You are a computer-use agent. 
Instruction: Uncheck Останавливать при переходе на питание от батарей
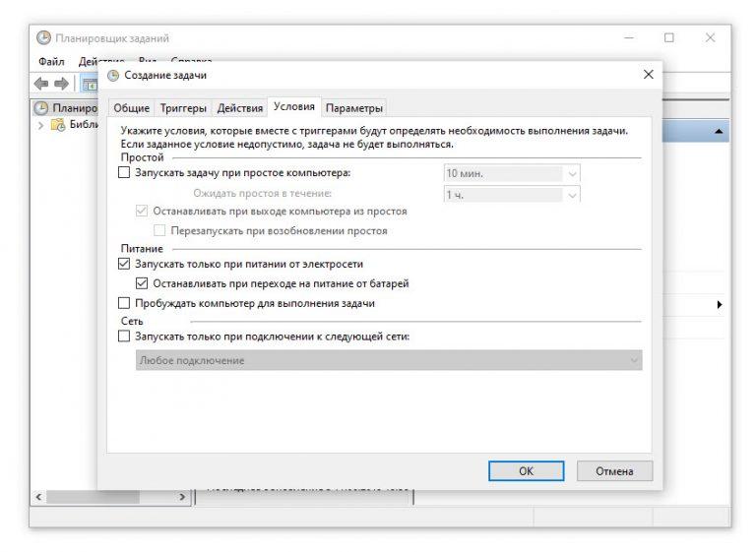click(x=142, y=283)
